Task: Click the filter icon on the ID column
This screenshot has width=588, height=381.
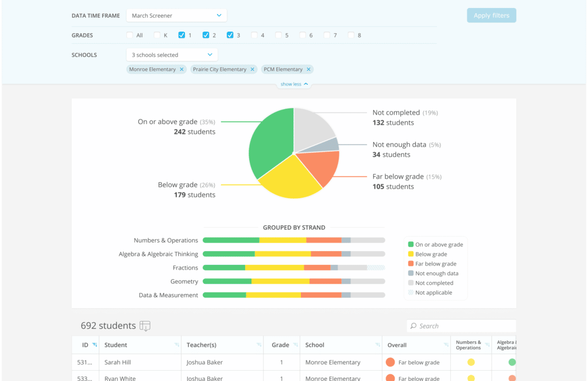Action: [94, 345]
